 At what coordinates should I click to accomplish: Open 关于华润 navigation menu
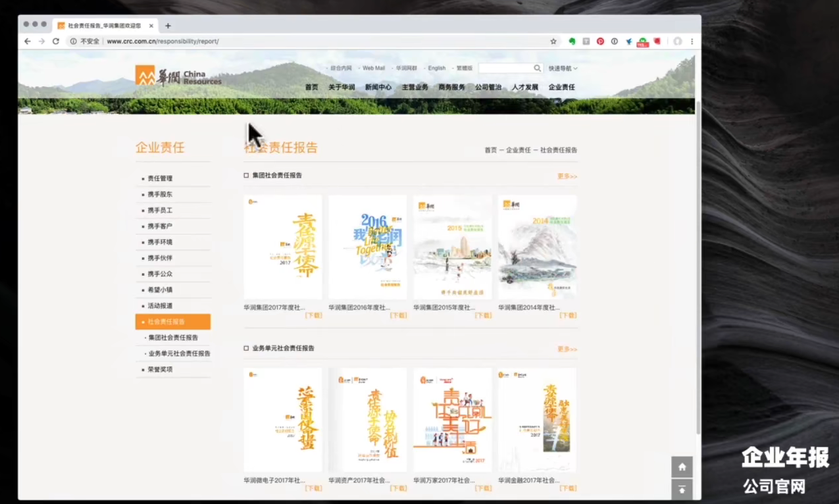(342, 87)
